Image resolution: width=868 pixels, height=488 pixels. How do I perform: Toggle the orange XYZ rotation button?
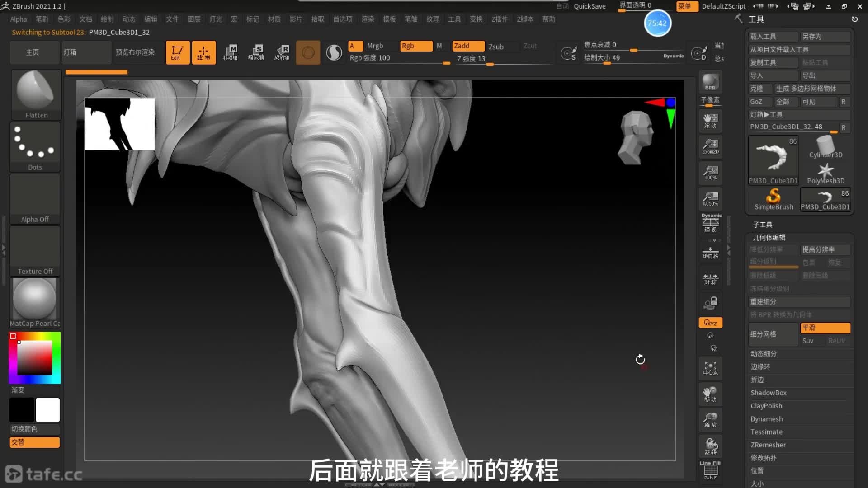[x=710, y=323]
